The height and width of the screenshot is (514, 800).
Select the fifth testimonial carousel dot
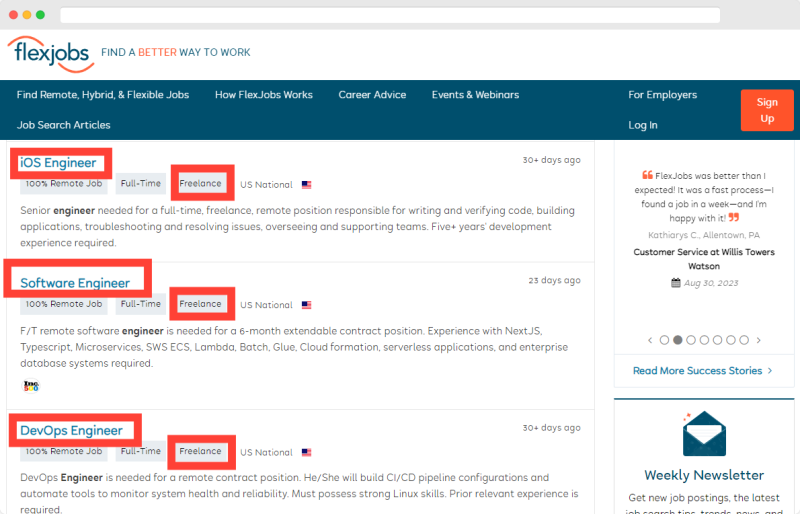(717, 340)
